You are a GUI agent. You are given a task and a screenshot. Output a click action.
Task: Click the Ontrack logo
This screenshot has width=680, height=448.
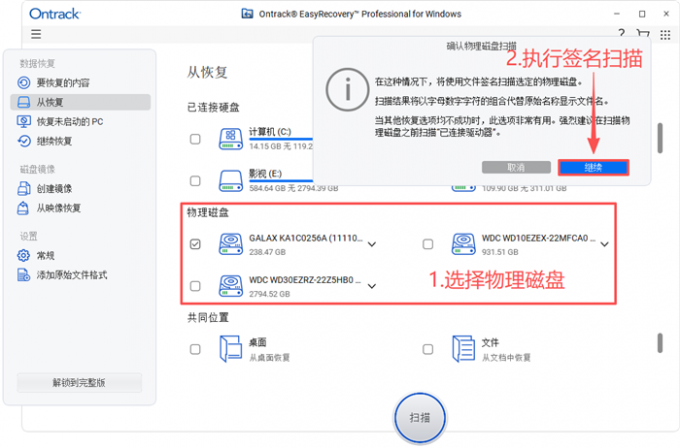55,14
